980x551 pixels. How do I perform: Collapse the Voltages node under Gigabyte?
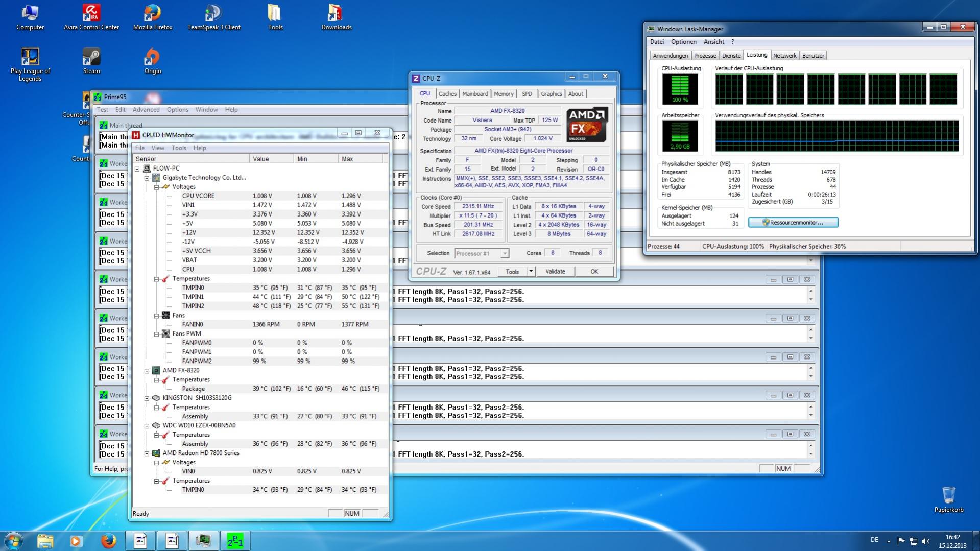[x=157, y=187]
